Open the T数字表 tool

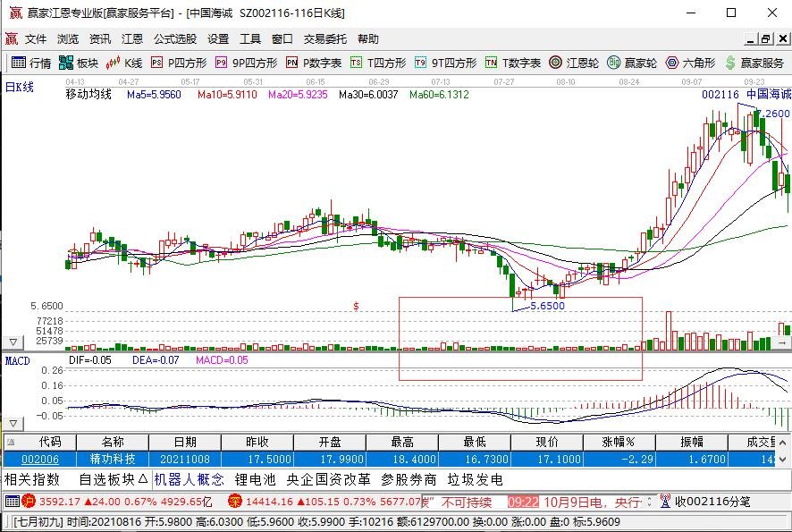pyautogui.click(x=513, y=63)
